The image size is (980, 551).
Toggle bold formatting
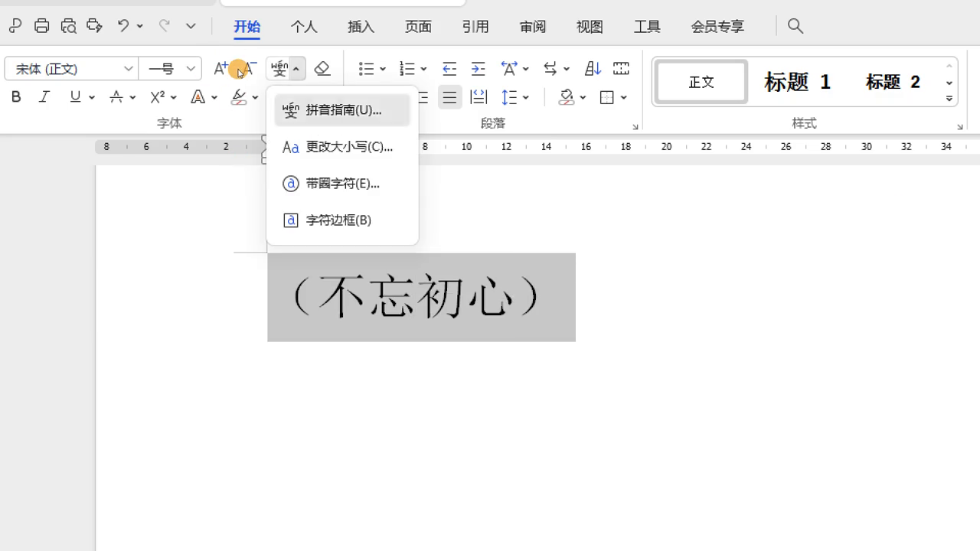tap(16, 97)
